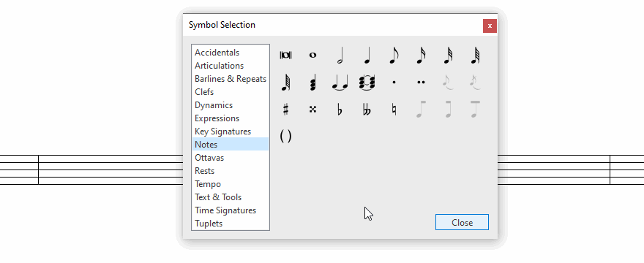The width and height of the screenshot is (644, 263).
Task: Pick the quarter note symbol
Action: (367, 55)
